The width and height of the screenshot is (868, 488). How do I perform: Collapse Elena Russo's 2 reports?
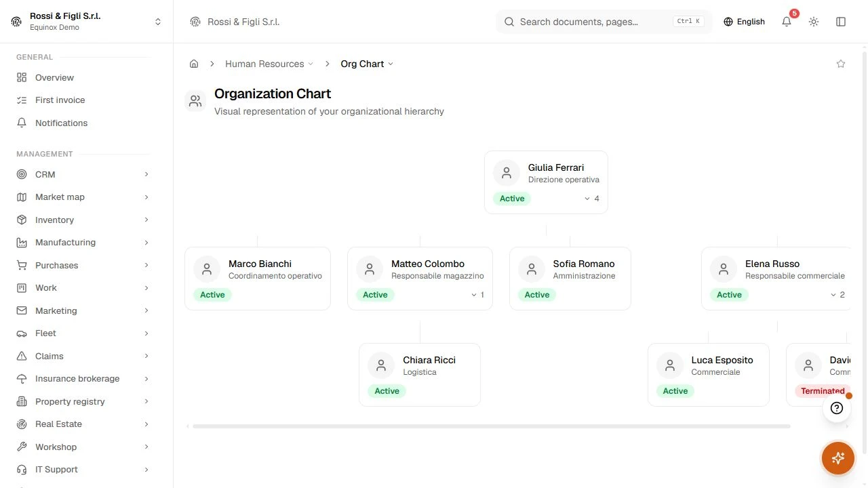click(x=837, y=295)
